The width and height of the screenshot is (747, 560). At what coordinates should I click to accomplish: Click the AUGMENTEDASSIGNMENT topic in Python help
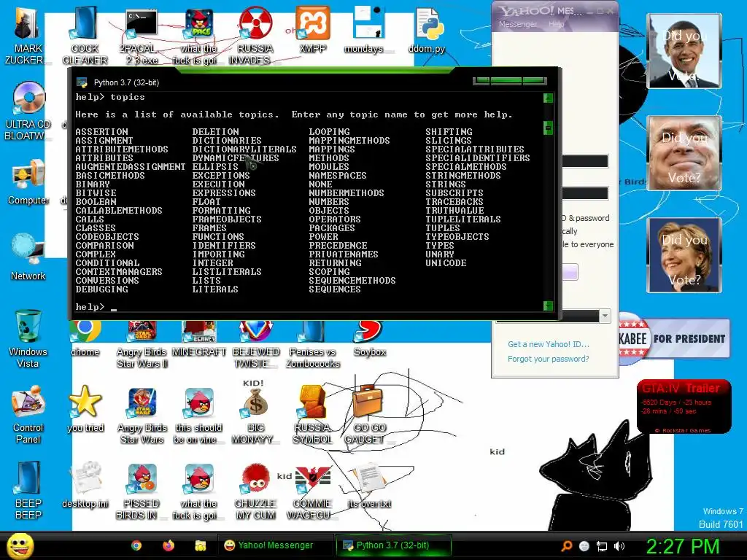coord(130,167)
